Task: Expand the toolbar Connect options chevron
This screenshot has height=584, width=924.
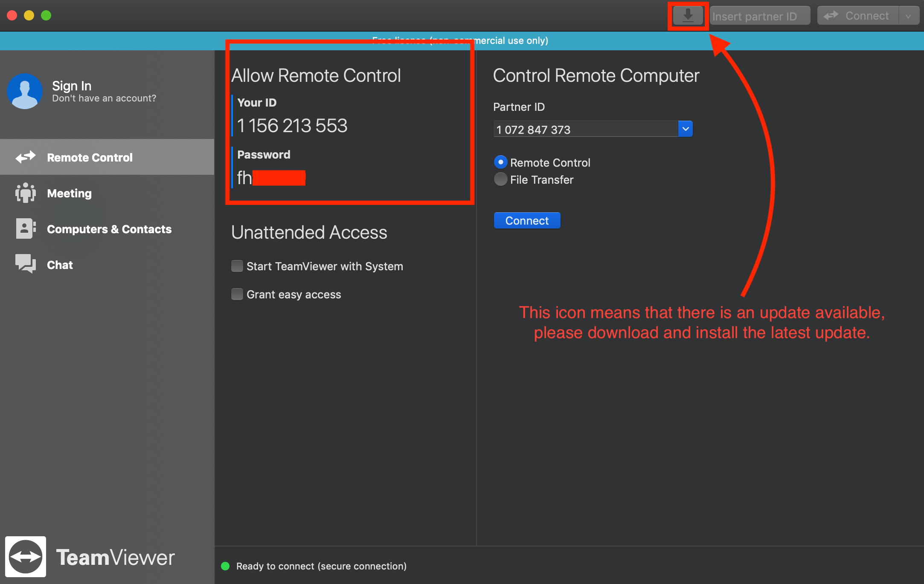Action: point(909,16)
